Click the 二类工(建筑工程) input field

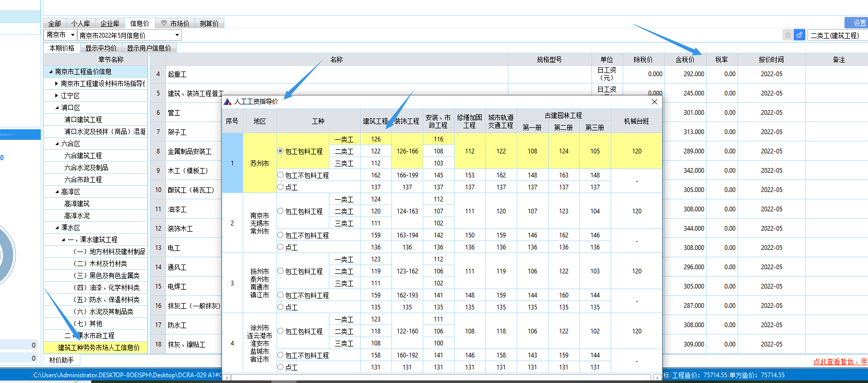pyautogui.click(x=837, y=35)
